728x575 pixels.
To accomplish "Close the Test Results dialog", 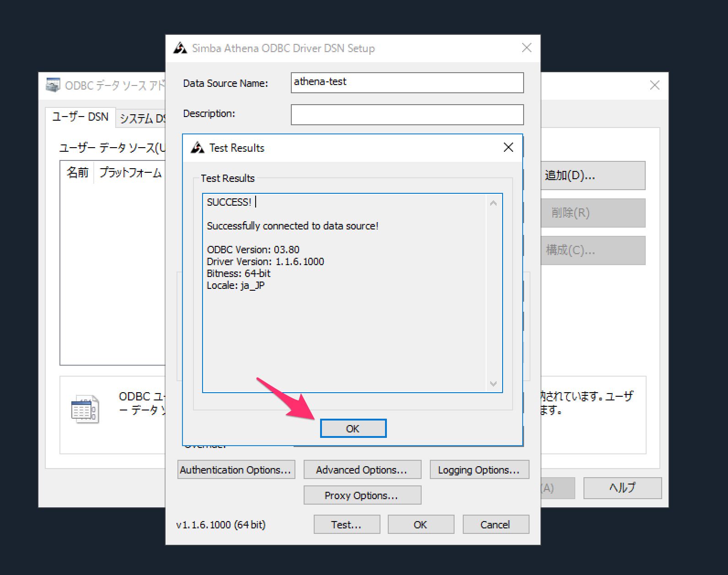I will coord(508,147).
